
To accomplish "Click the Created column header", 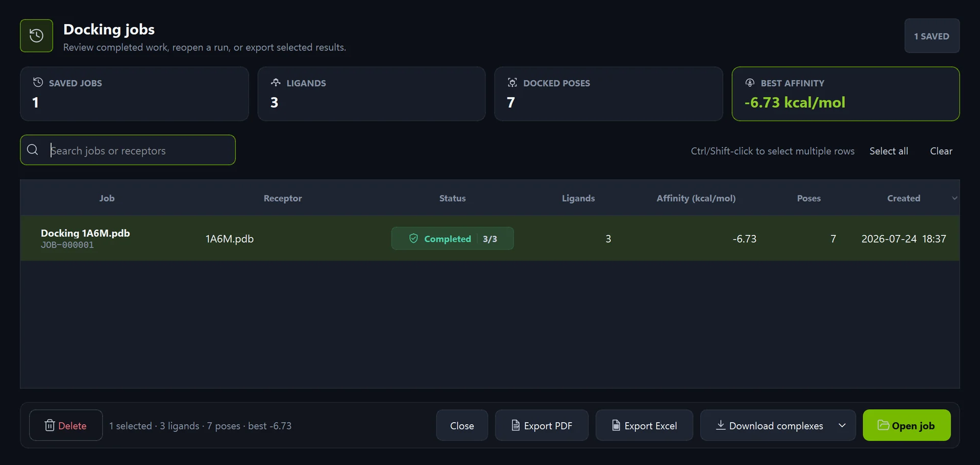I will (x=903, y=198).
